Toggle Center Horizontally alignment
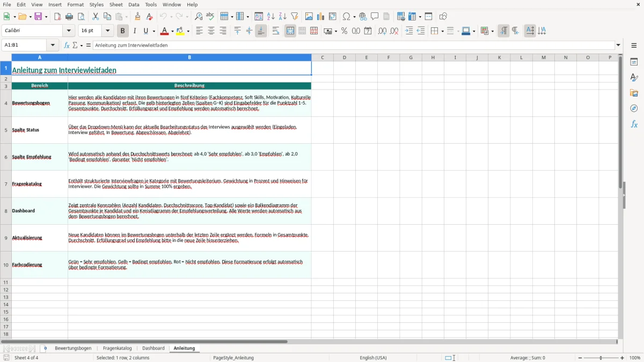The width and height of the screenshot is (644, 362). [x=211, y=31]
